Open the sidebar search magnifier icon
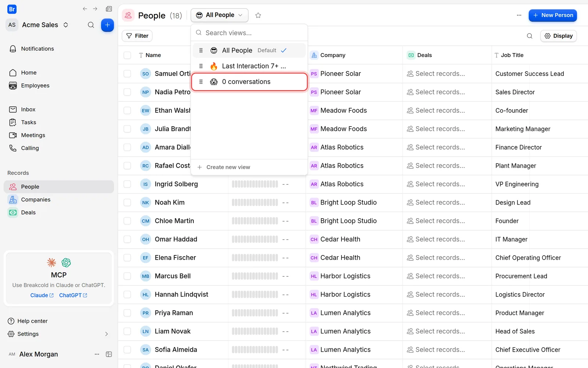 91,25
